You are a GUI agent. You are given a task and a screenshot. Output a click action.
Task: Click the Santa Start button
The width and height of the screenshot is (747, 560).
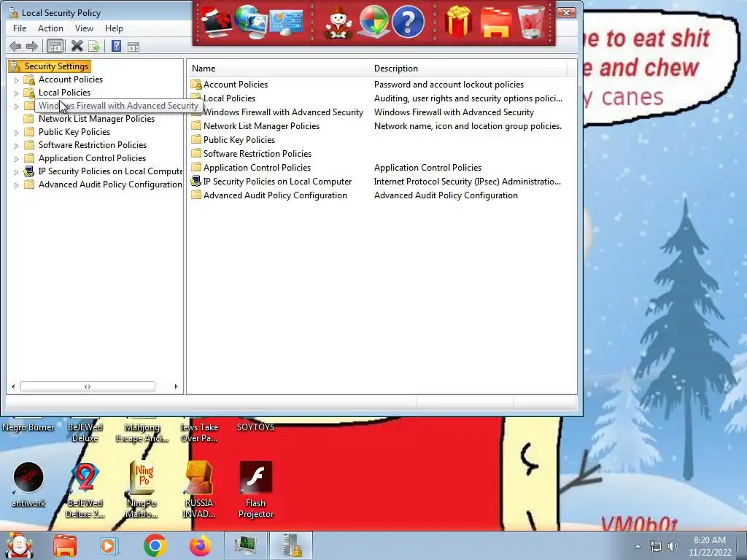[x=20, y=545]
